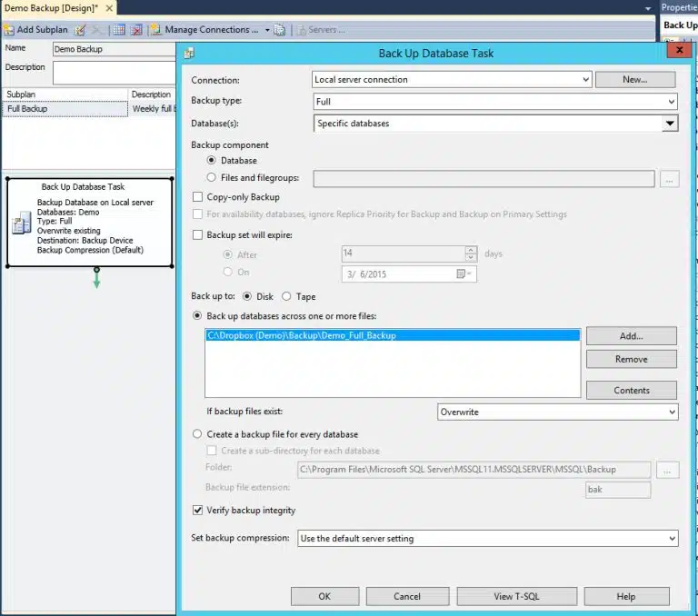The height and width of the screenshot is (616, 698).
Task: Click the Add... backup file button
Action: [632, 336]
